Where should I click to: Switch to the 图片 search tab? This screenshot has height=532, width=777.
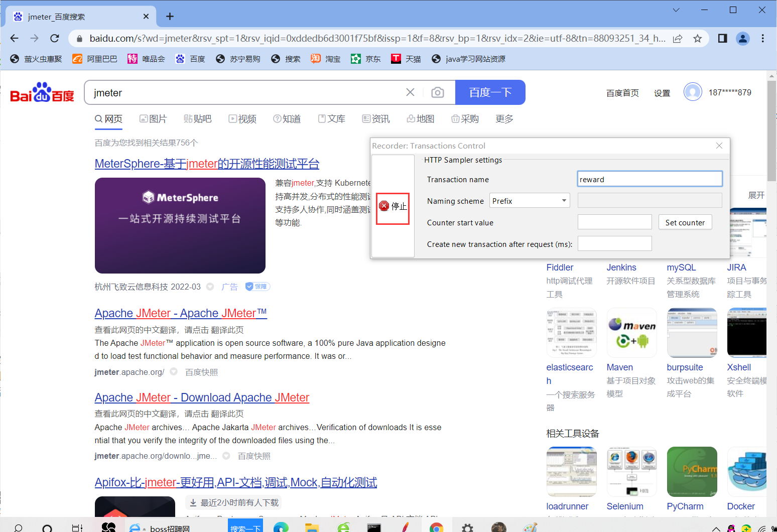click(x=153, y=118)
